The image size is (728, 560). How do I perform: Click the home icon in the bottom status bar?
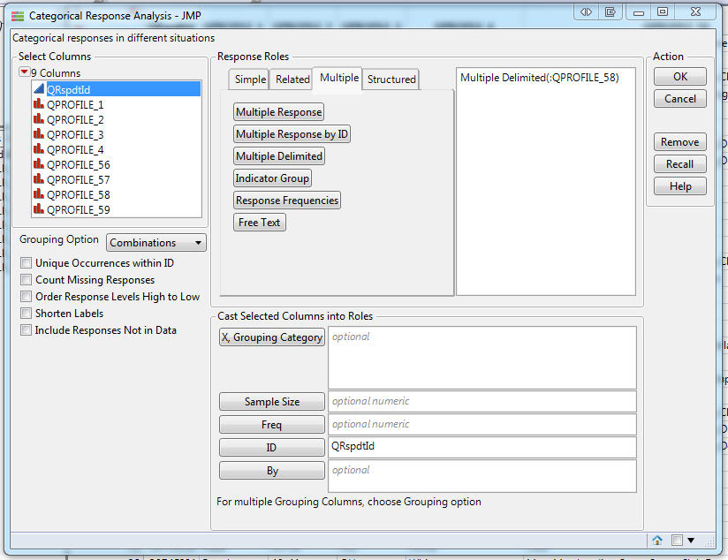click(656, 540)
